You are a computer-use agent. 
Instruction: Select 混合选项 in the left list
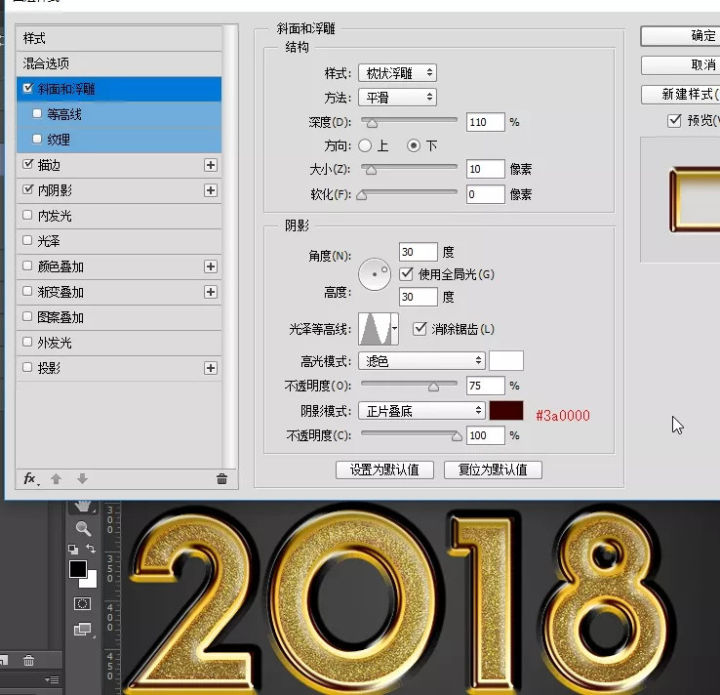pos(119,63)
